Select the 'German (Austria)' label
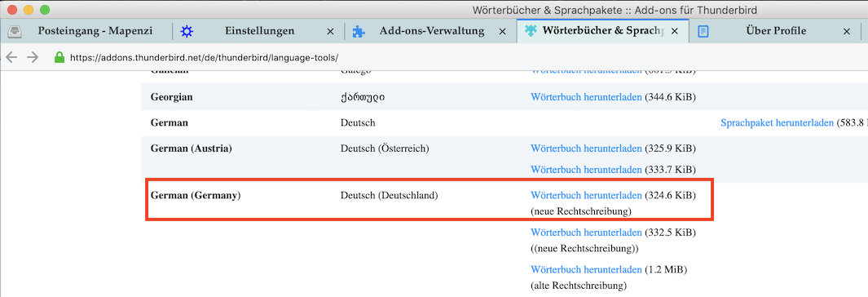Screen dimensions: 868x297 pyautogui.click(x=191, y=148)
